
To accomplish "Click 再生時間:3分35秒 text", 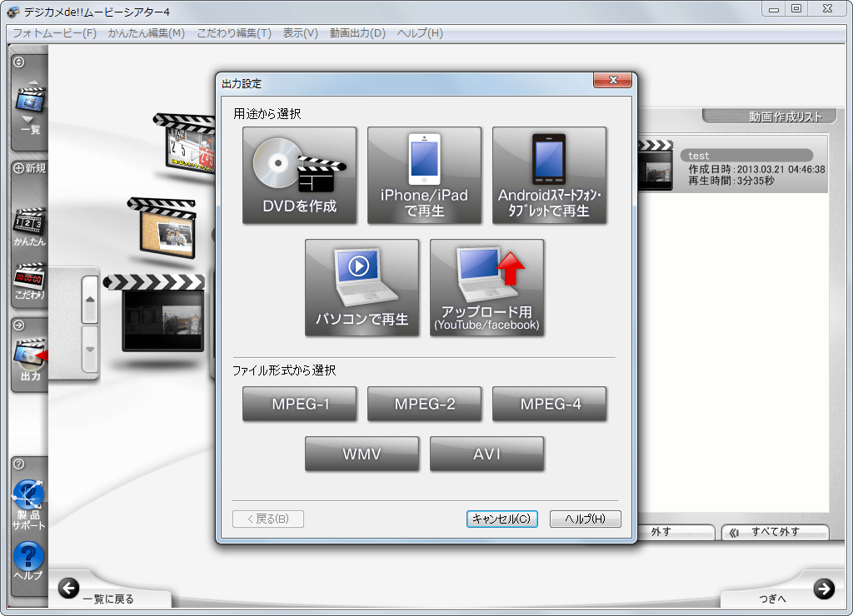I will pos(731,181).
